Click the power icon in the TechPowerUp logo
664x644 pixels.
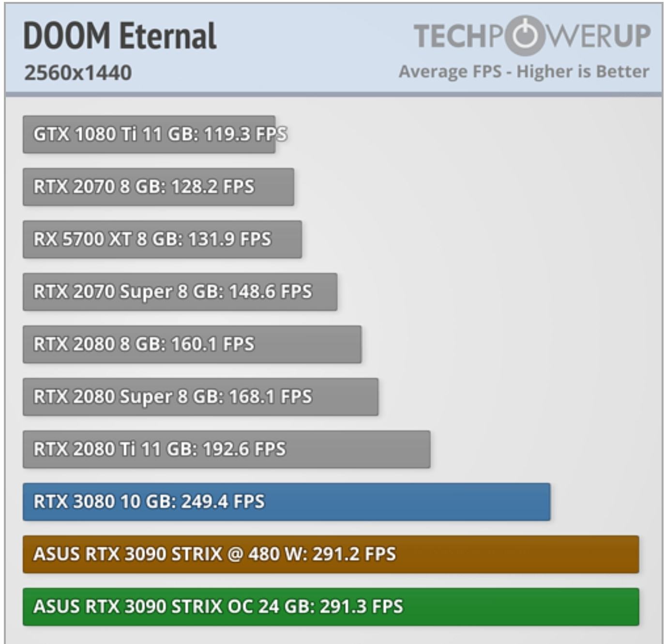[524, 36]
